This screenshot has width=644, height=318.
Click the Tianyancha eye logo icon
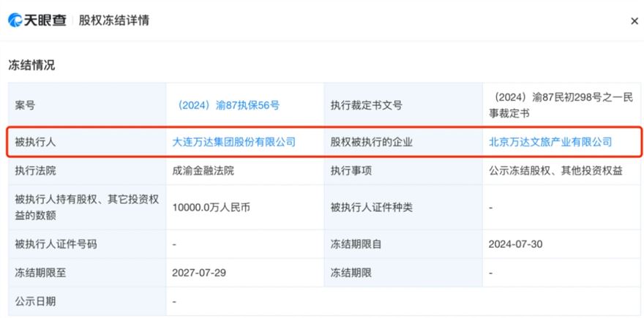(x=15, y=20)
